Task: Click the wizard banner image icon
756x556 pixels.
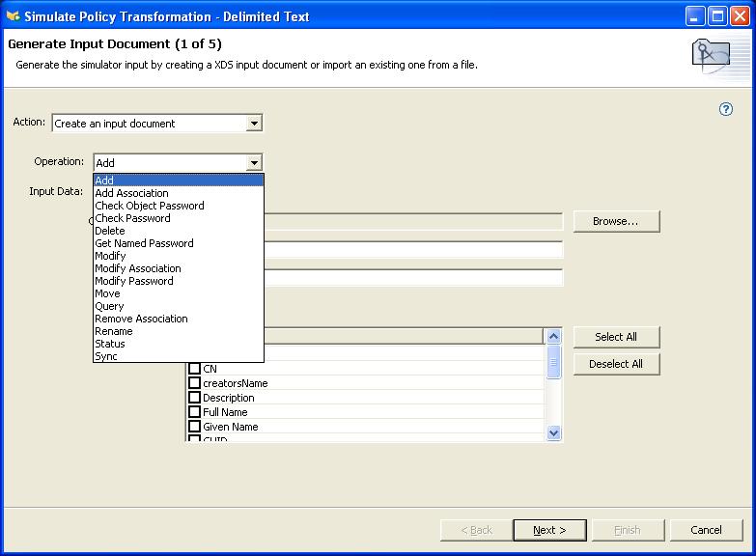Action: pos(710,56)
